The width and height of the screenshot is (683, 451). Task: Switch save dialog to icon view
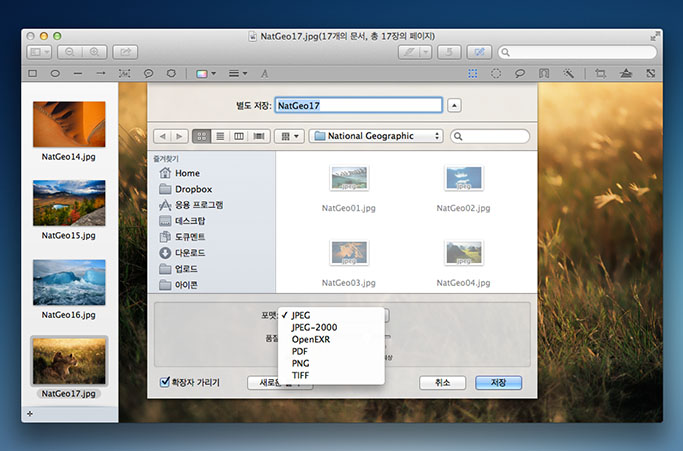(x=200, y=136)
